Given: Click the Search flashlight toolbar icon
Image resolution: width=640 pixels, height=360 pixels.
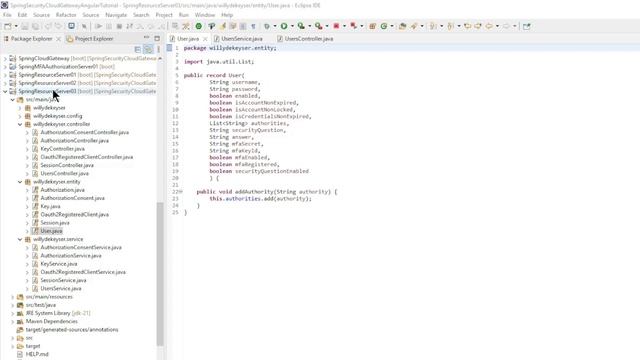Looking at the screenshot, I should 414,26.
